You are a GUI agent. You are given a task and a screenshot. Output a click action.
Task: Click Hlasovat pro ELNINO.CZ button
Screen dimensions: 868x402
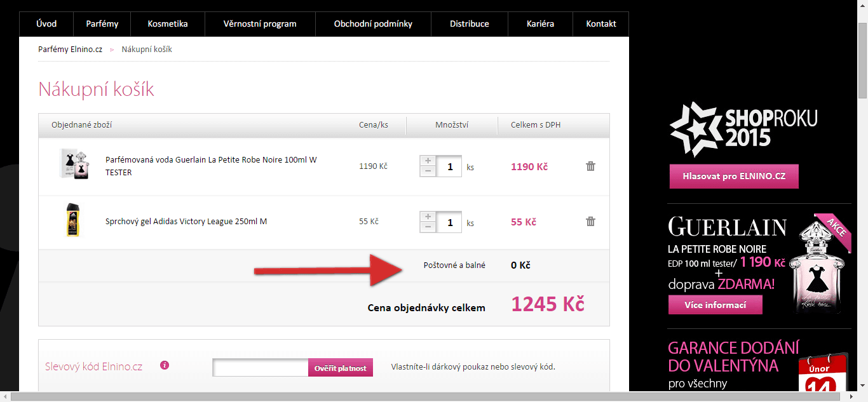point(734,177)
